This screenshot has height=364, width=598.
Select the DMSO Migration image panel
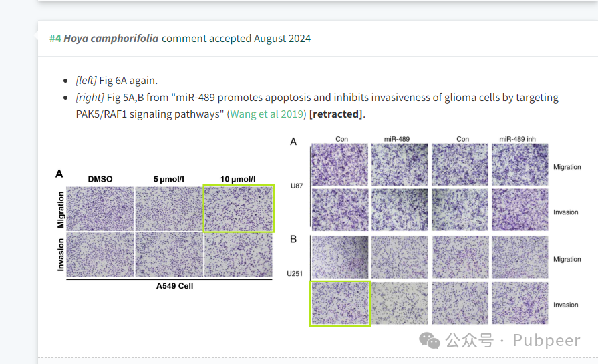point(100,208)
